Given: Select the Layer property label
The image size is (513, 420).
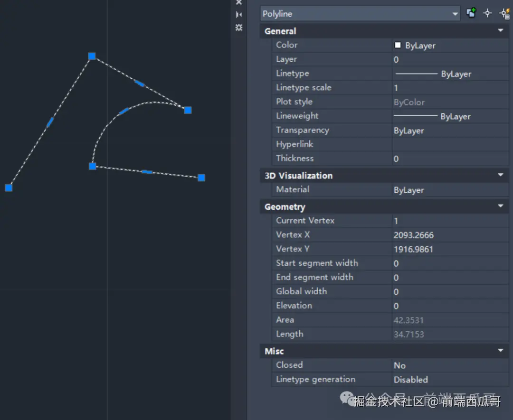Looking at the screenshot, I should coord(286,59).
